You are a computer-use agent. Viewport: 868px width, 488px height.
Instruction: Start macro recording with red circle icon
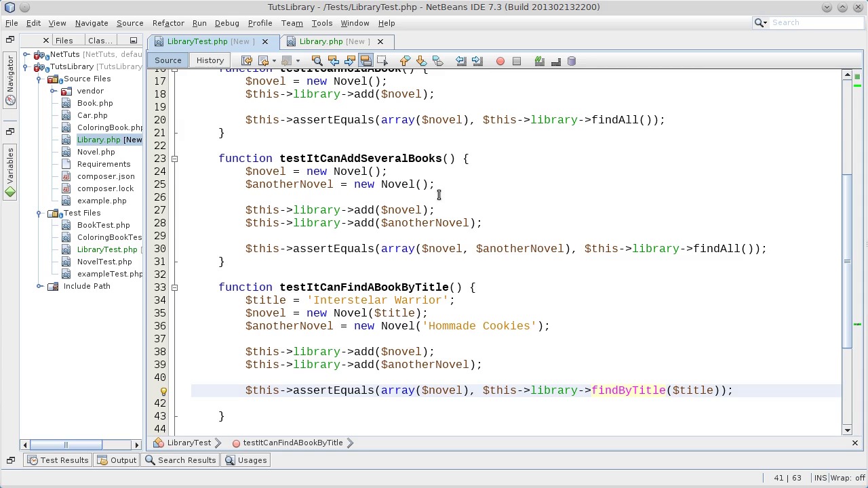500,61
